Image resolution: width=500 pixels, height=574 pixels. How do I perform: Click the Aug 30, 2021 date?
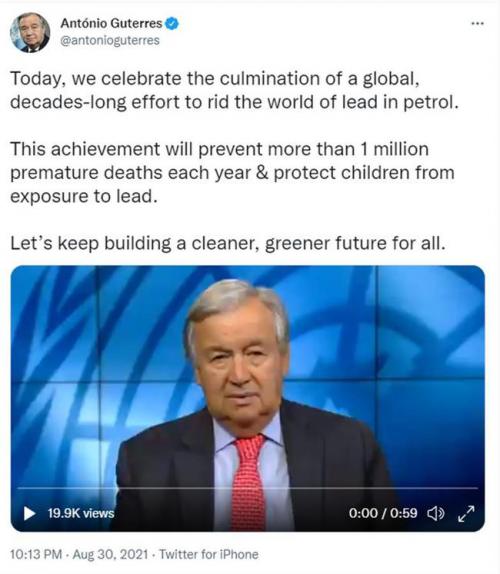110,554
